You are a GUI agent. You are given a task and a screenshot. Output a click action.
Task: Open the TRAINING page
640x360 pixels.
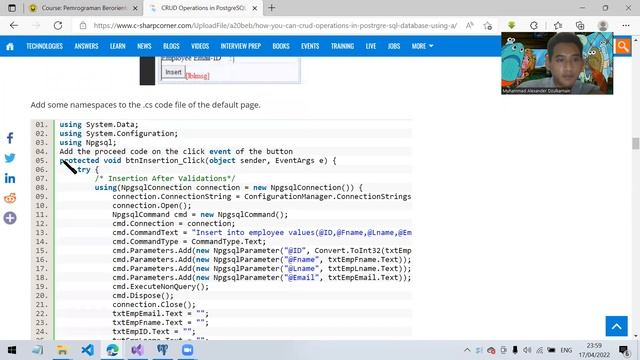pyautogui.click(x=342, y=46)
